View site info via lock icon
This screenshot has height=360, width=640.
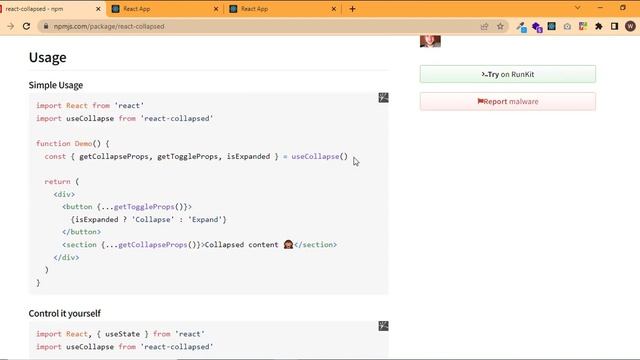tap(46, 27)
